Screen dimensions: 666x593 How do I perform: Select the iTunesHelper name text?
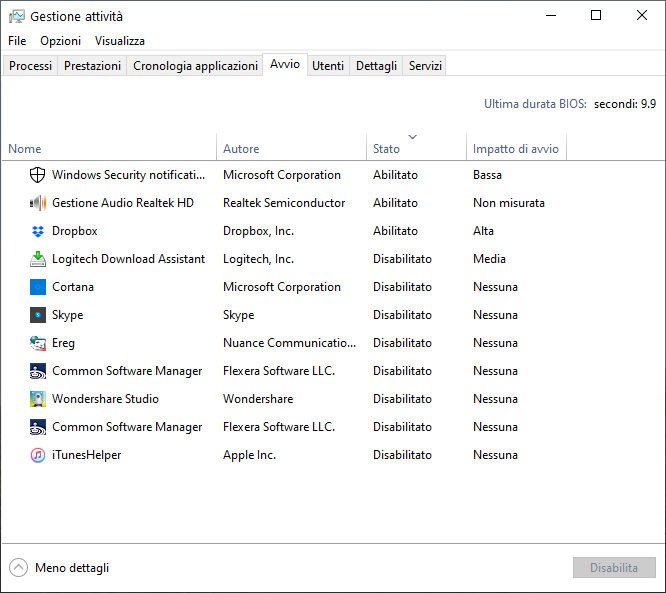coord(86,455)
